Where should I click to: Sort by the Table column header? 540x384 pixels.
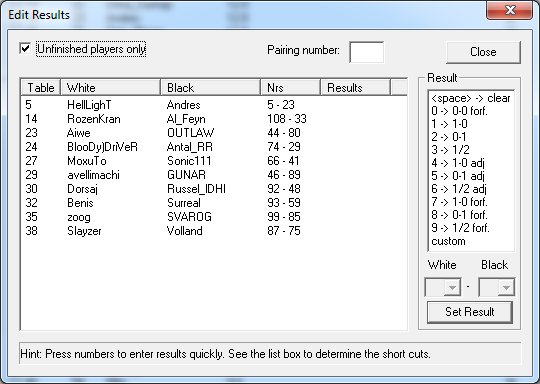(x=41, y=87)
